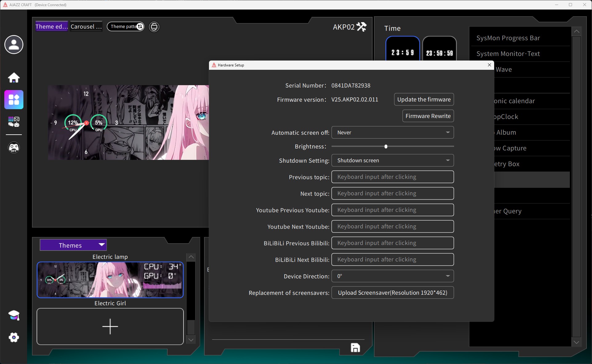Select SysMon Progress Bar in widget list
592x364 pixels.
[x=520, y=38]
